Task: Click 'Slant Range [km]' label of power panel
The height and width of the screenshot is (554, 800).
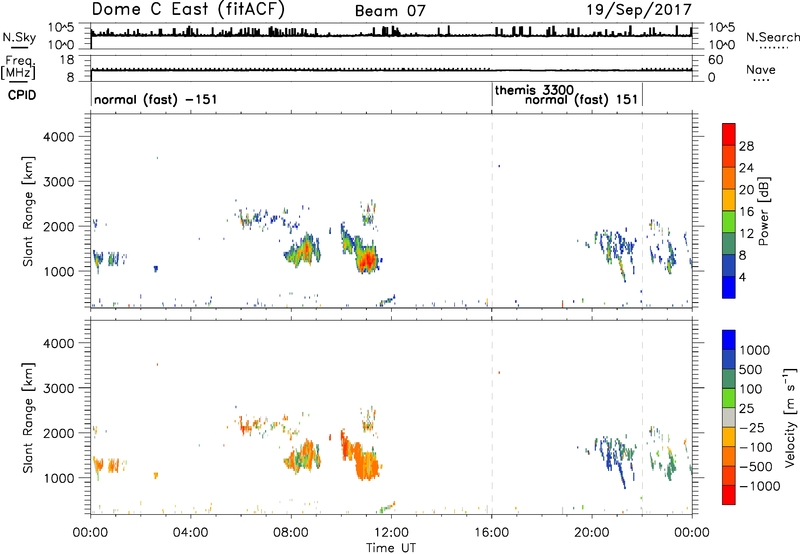Action: tap(28, 211)
